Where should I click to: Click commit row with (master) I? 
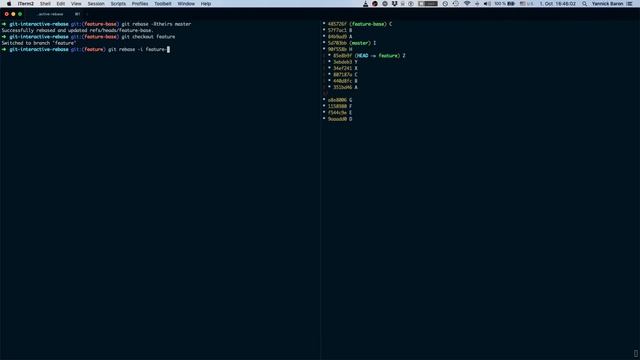click(x=349, y=43)
